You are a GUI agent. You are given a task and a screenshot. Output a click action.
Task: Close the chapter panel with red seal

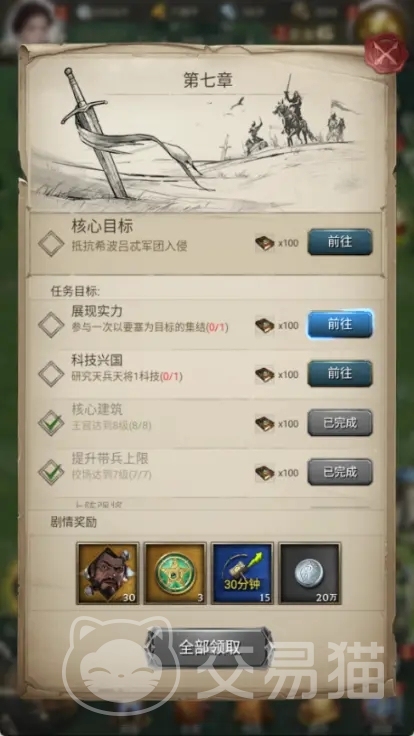pos(386,53)
